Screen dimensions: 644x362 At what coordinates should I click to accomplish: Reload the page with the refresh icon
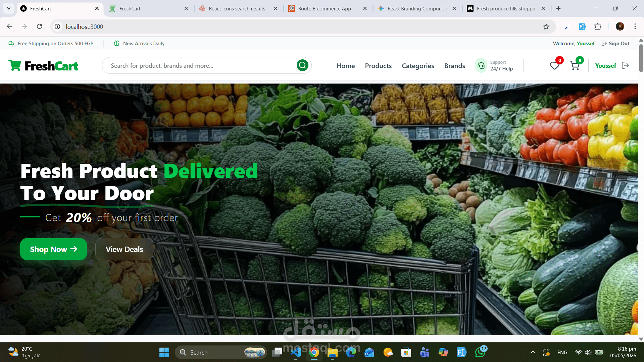pos(39,27)
